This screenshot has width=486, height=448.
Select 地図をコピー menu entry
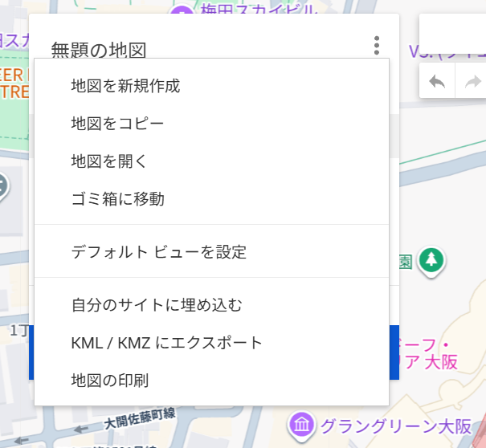[212, 124]
